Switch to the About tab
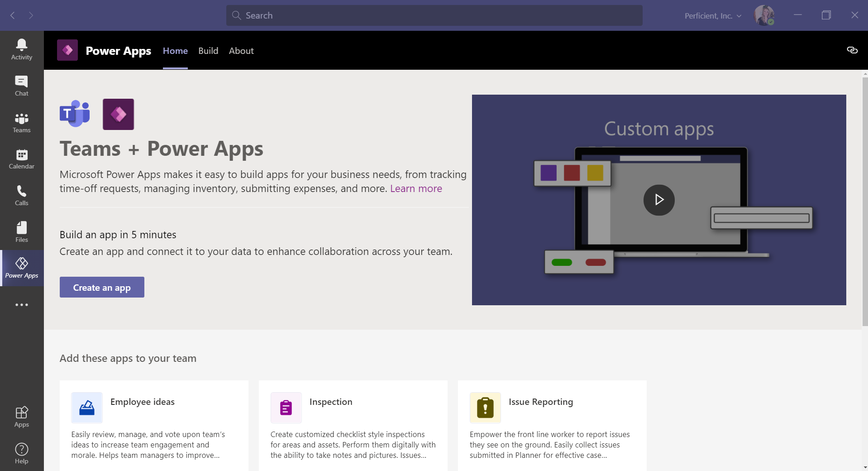868x471 pixels. coord(241,51)
